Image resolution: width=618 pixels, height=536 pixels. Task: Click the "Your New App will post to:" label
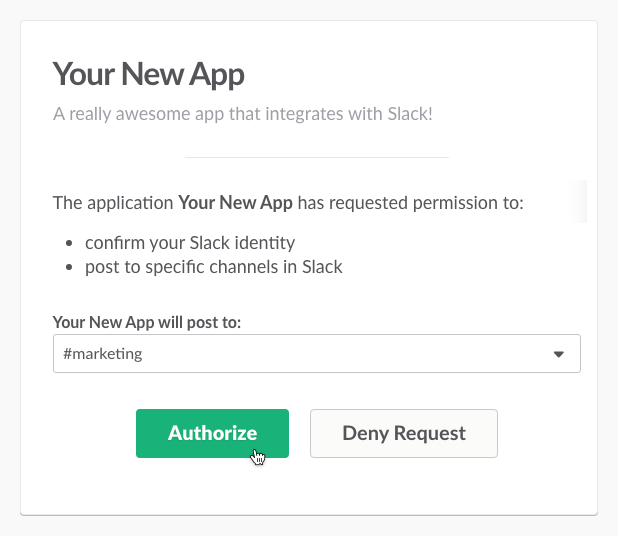click(x=146, y=322)
